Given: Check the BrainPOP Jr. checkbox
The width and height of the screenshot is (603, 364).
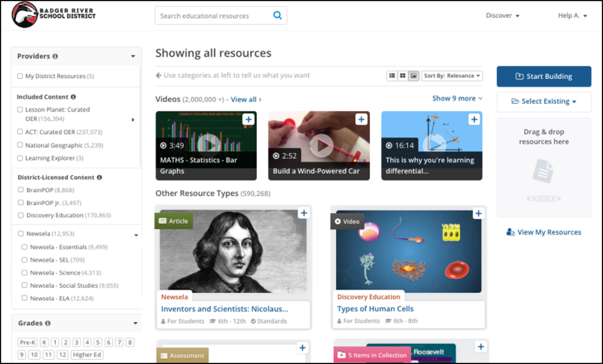Looking at the screenshot, I should pos(21,203).
